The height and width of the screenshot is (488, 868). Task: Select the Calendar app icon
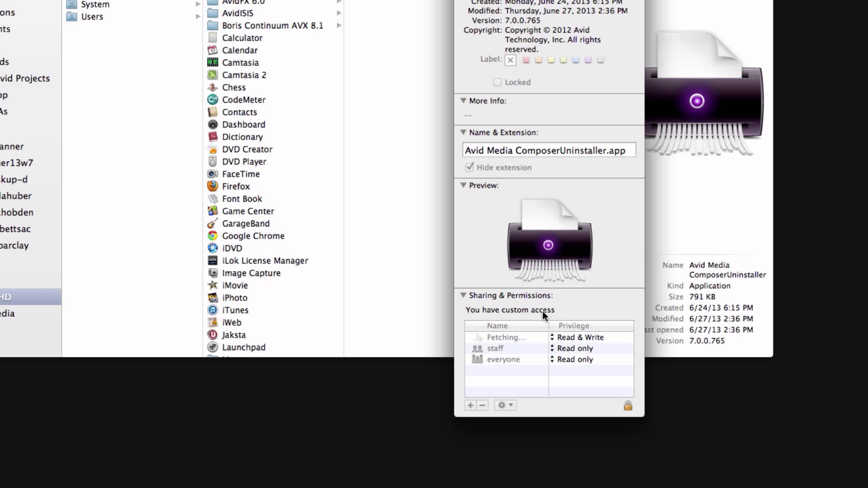coord(212,50)
